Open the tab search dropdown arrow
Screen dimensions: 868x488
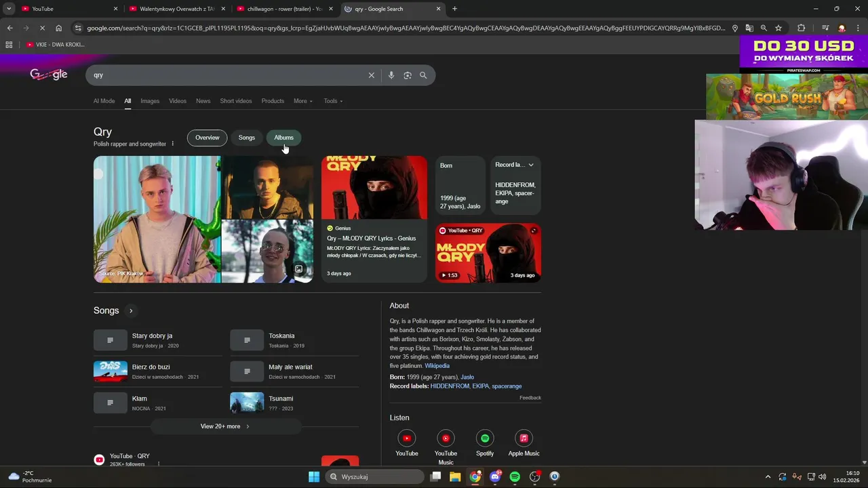pyautogui.click(x=9, y=9)
